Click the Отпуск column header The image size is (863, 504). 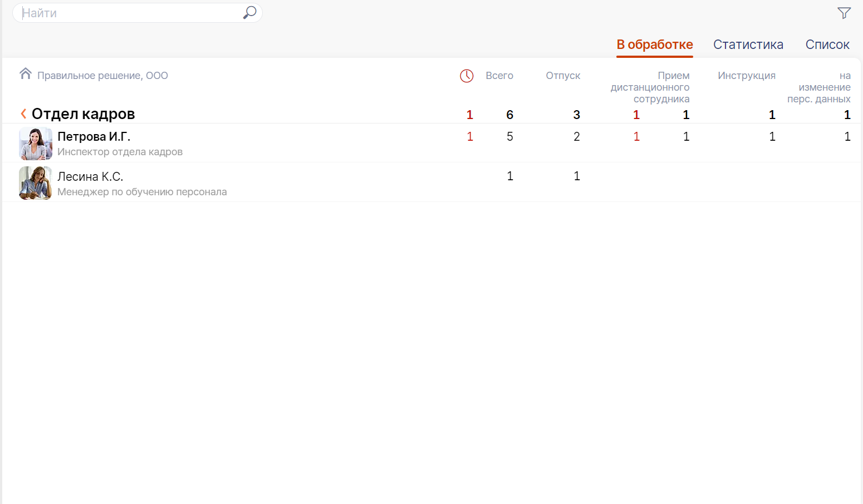click(562, 76)
